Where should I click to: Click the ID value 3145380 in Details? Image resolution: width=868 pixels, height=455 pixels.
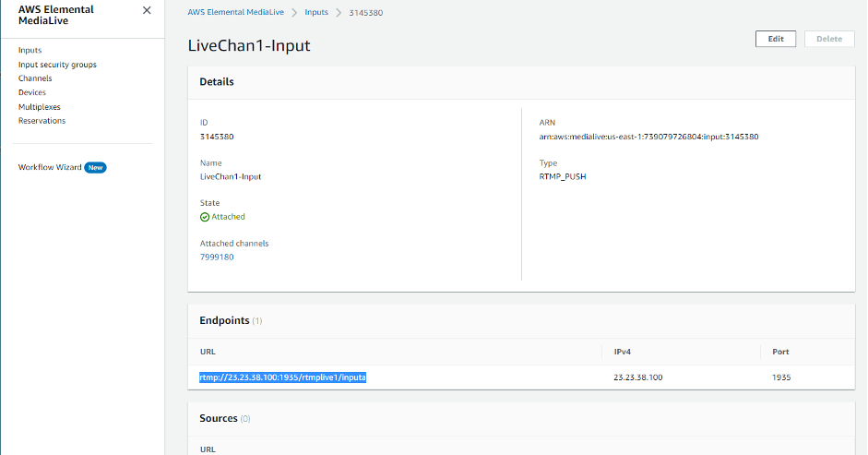[217, 137]
